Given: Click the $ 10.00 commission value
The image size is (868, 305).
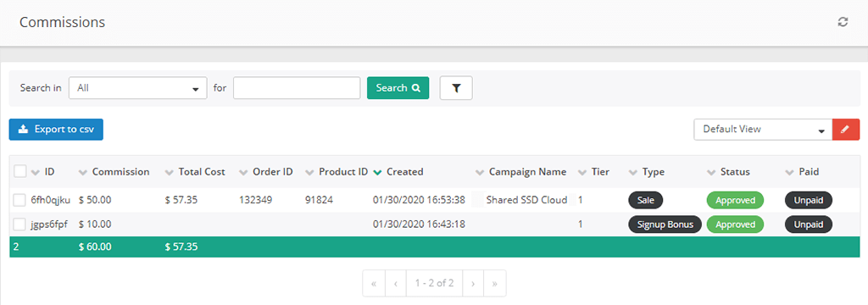Looking at the screenshot, I should (x=95, y=225).
